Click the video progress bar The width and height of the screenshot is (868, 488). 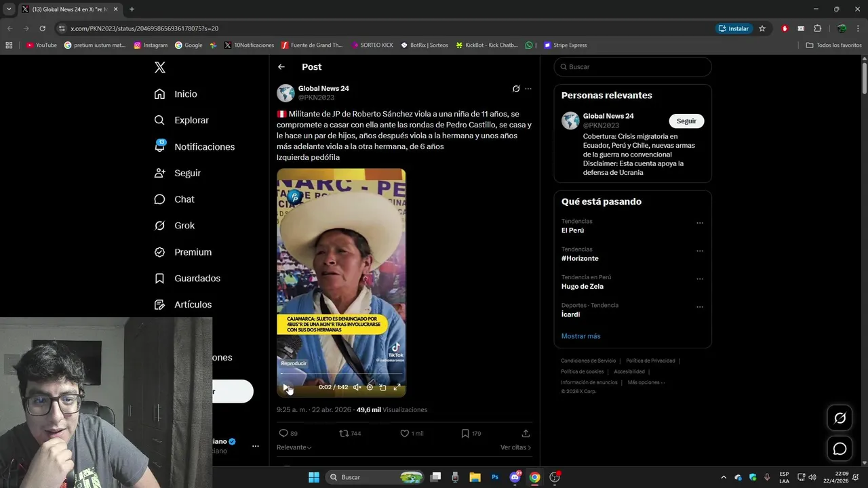[341, 374]
